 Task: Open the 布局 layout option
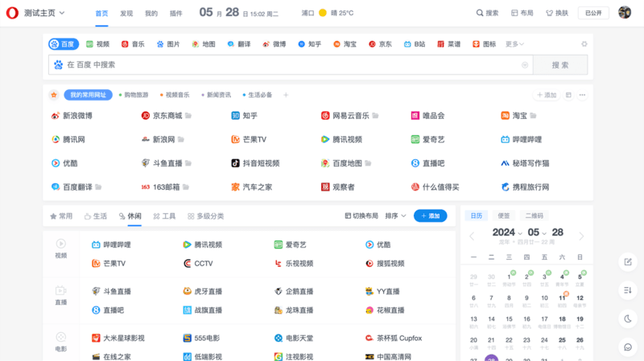click(x=522, y=13)
